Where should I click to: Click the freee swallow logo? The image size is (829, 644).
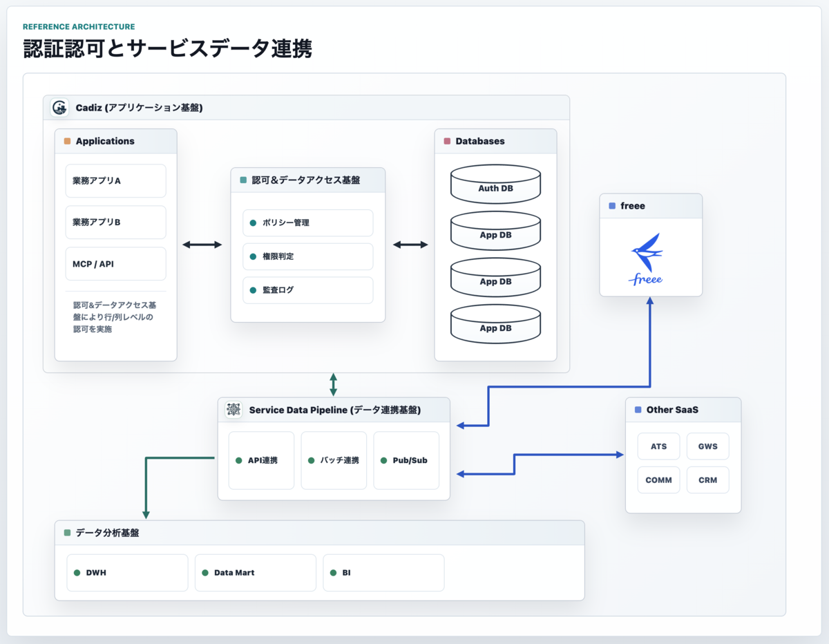[x=647, y=259]
